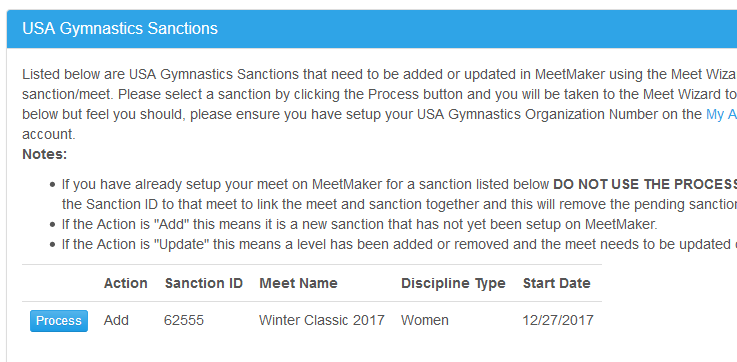The image size is (737, 362).
Task: Select the Women discipline cell
Action: pos(424,320)
